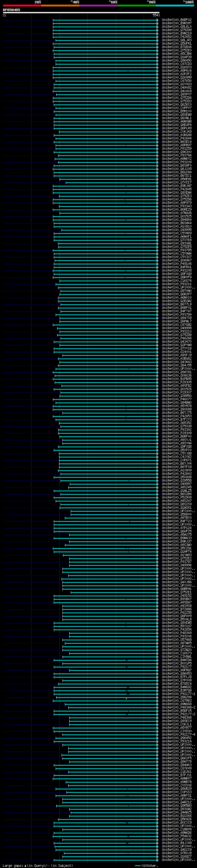Open hit UniRef100_Q75ZD9
Viewport: 197px width, 868px height.
point(176,30)
